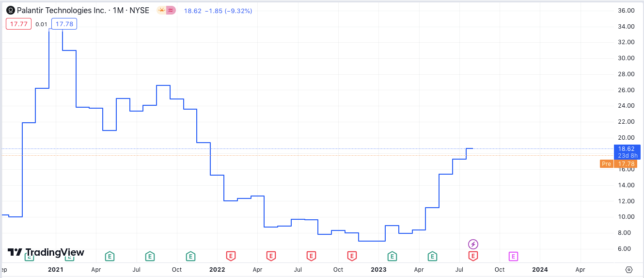
Task: Click the 28.00 price scale label
Action: click(x=627, y=74)
